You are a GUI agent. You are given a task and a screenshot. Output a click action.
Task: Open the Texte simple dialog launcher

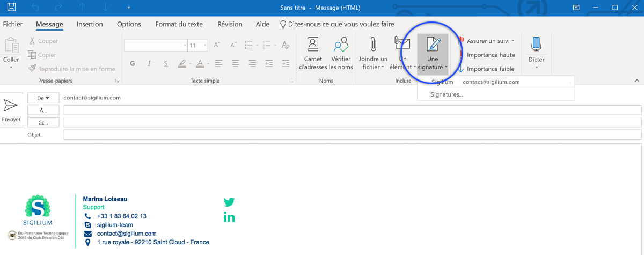[291, 81]
